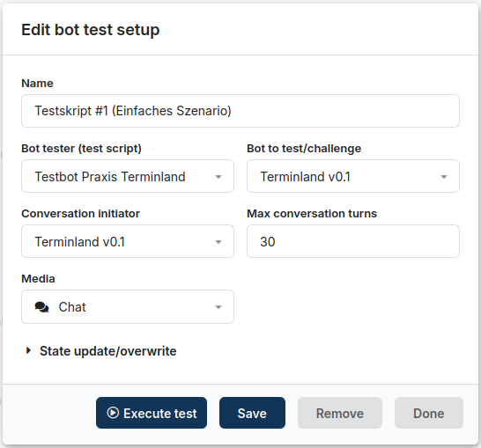Viewport: 481px width, 448px height.
Task: Click the Name field with Testskript #1
Action: coord(240,111)
